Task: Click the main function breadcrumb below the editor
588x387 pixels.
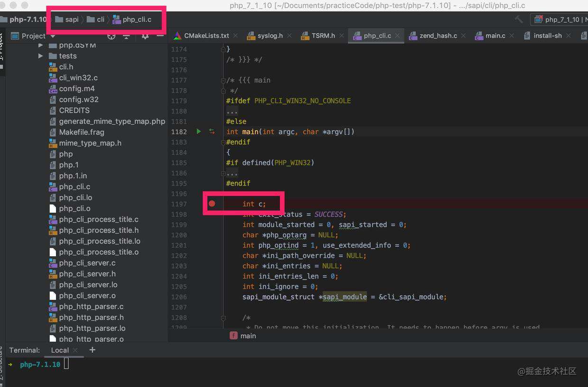Action: tap(243, 335)
